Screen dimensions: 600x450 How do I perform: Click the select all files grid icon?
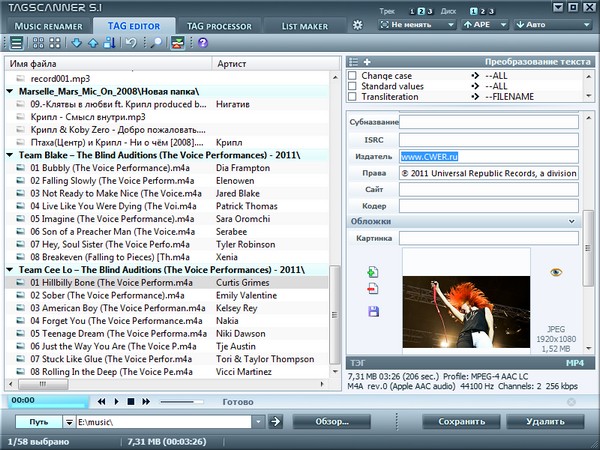pos(38,43)
